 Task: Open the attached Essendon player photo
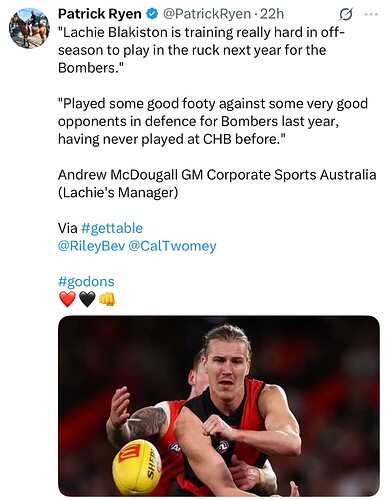coord(219,406)
